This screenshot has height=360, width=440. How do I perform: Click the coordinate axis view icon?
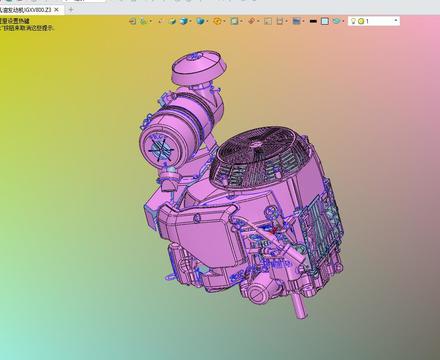tap(144, 21)
